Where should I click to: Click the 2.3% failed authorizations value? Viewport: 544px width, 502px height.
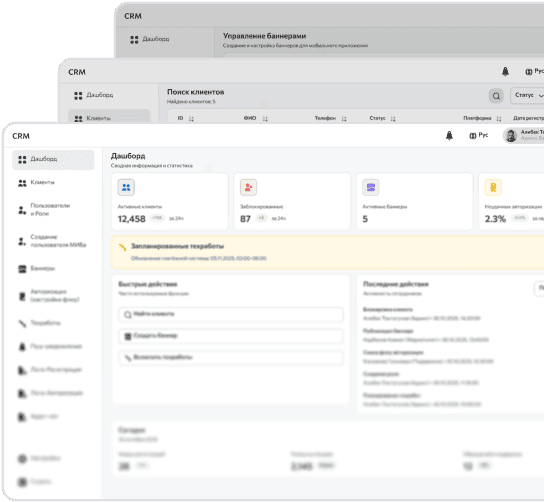click(495, 219)
